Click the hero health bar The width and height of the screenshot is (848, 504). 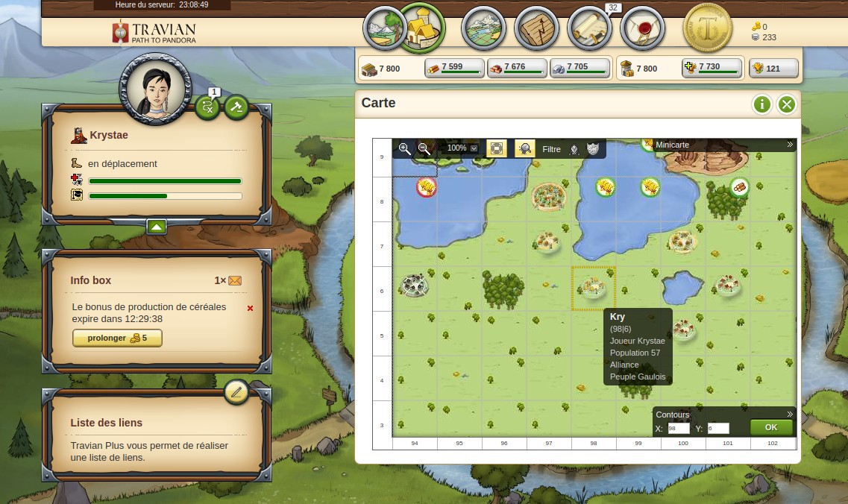[165, 181]
